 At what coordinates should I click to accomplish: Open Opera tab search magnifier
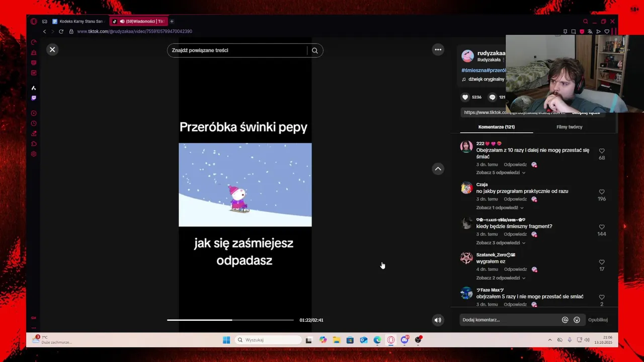[585, 22]
